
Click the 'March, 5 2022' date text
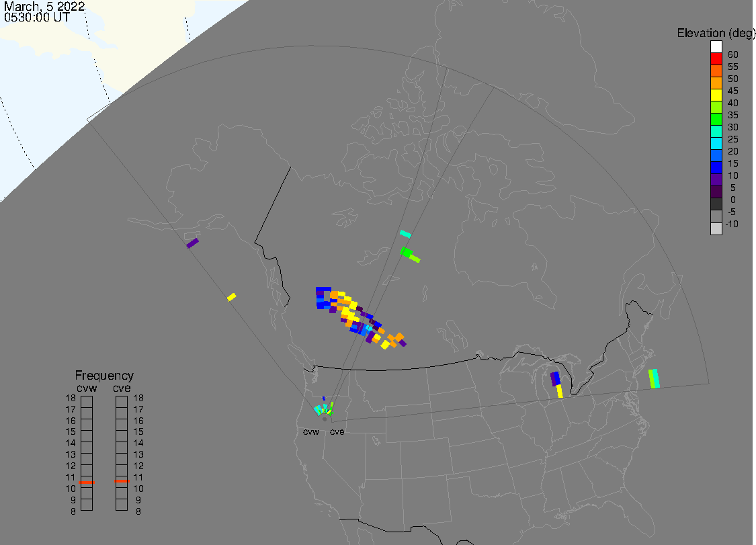pyautogui.click(x=44, y=6)
